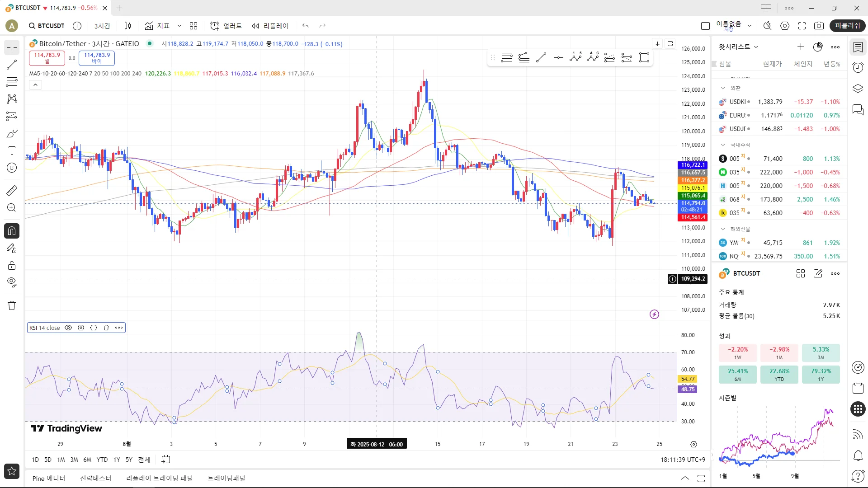Set the chart range to 1Y
Viewport: 868px width, 488px height.
pyautogui.click(x=117, y=460)
